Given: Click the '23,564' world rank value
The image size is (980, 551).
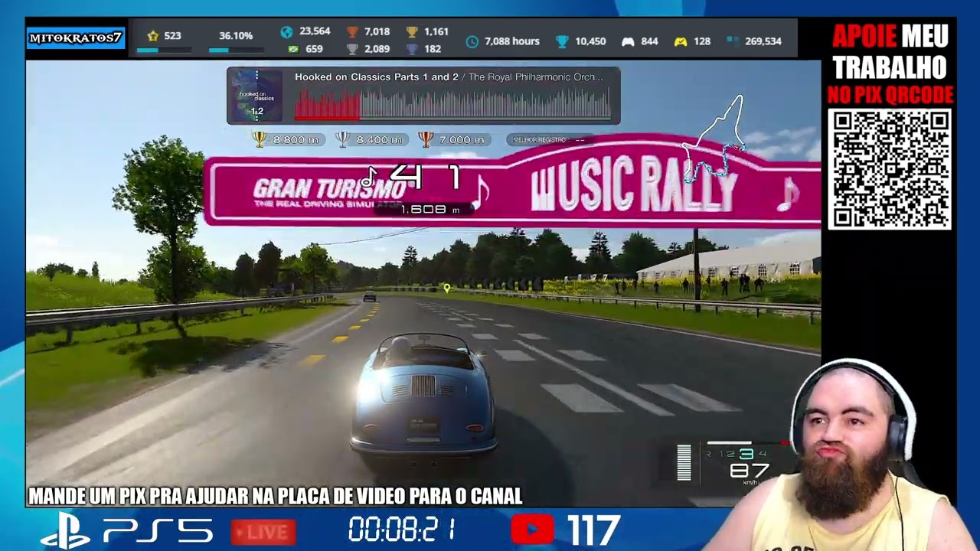Looking at the screenshot, I should click(x=315, y=31).
